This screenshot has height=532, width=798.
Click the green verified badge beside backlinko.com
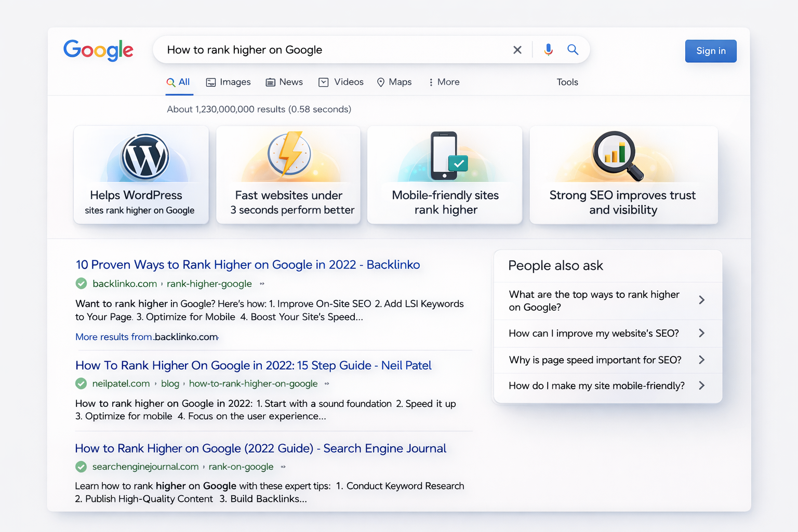[81, 284]
